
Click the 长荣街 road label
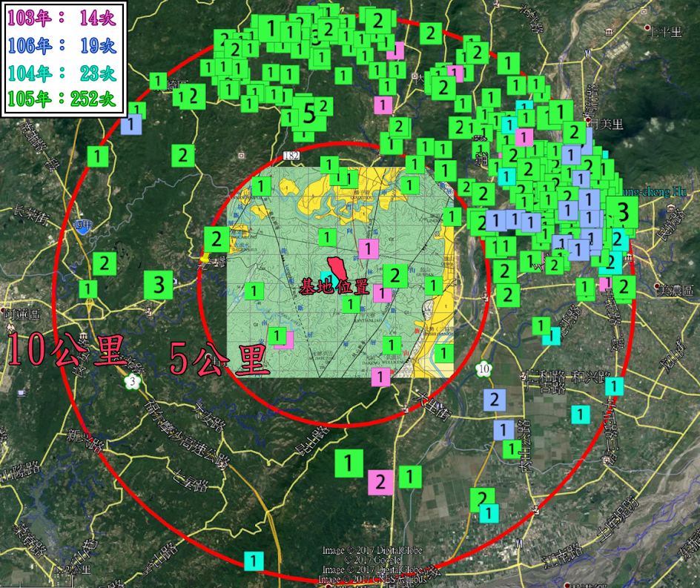tap(31, 216)
